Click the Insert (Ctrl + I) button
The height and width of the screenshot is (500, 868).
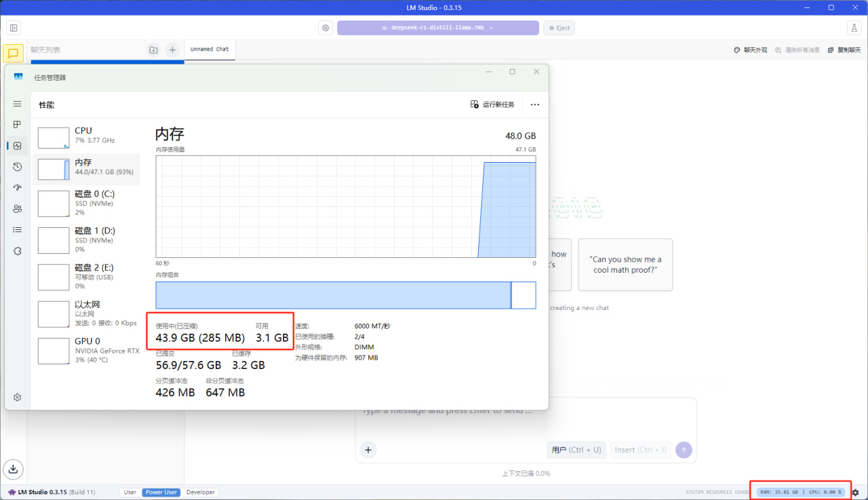coord(640,450)
